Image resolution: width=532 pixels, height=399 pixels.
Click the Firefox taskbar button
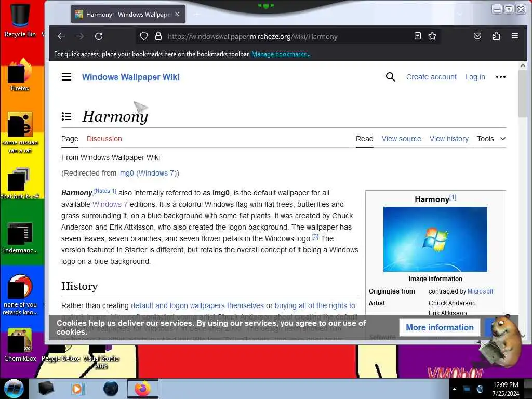143,389
